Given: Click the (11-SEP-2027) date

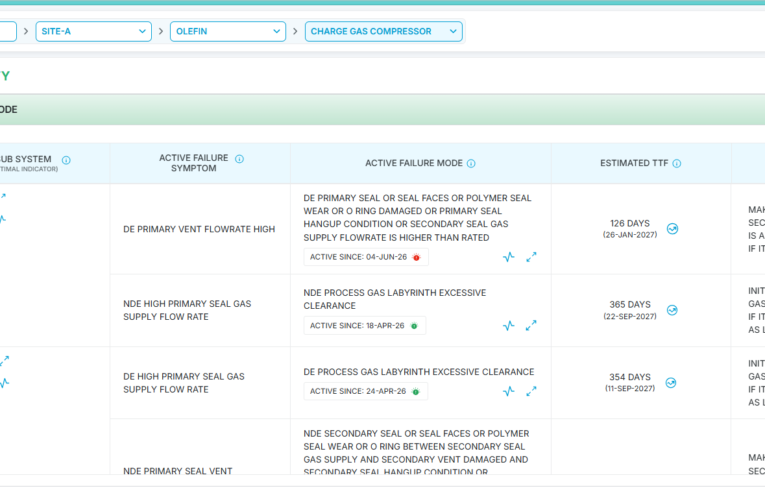Looking at the screenshot, I should (x=630, y=388).
